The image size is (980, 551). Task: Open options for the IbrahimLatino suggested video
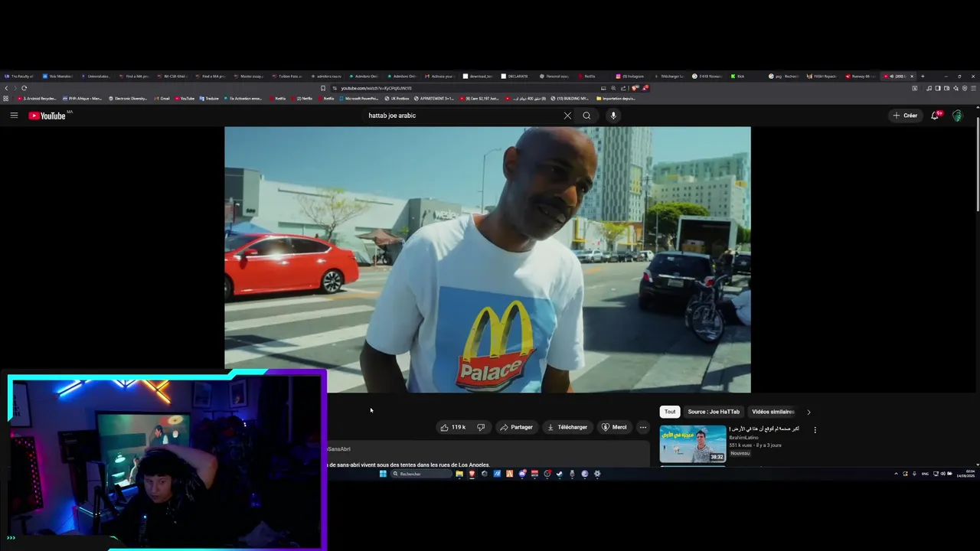click(815, 429)
